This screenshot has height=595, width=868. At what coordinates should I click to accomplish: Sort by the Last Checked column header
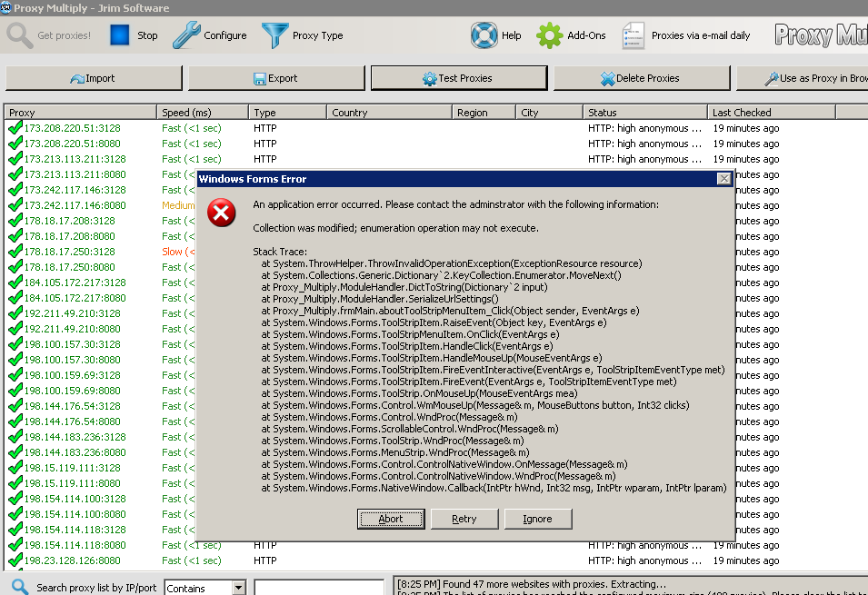point(772,113)
